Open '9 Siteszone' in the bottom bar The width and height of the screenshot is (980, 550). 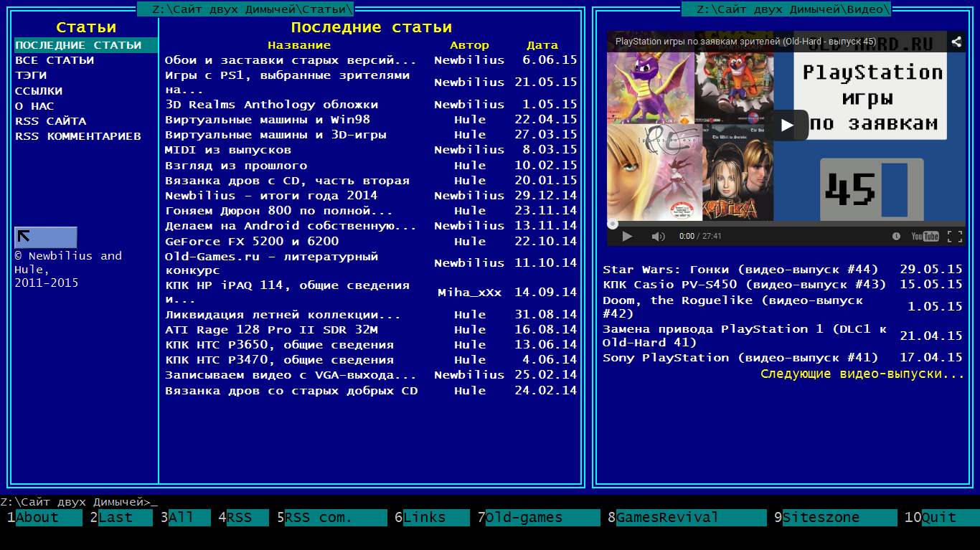click(x=836, y=518)
